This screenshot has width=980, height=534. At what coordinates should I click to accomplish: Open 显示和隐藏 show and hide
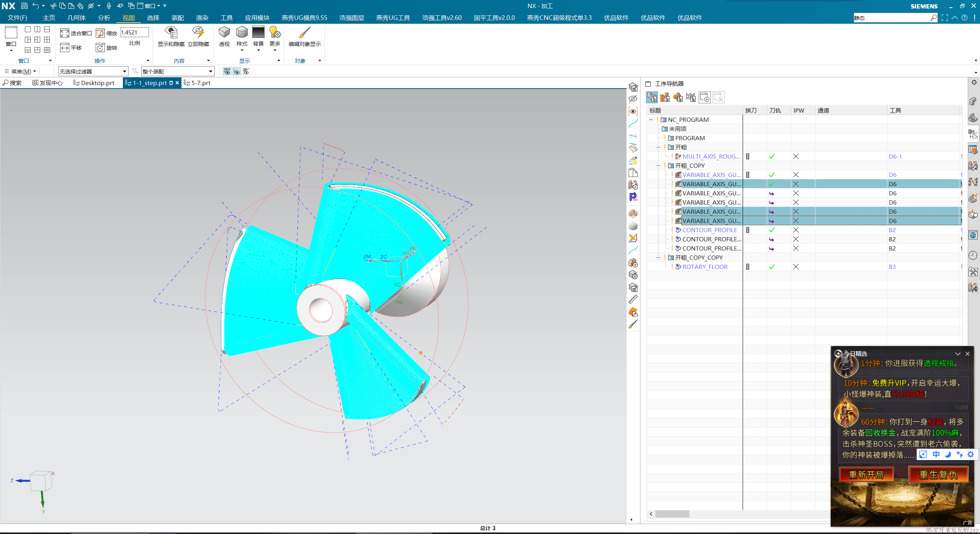tap(171, 37)
